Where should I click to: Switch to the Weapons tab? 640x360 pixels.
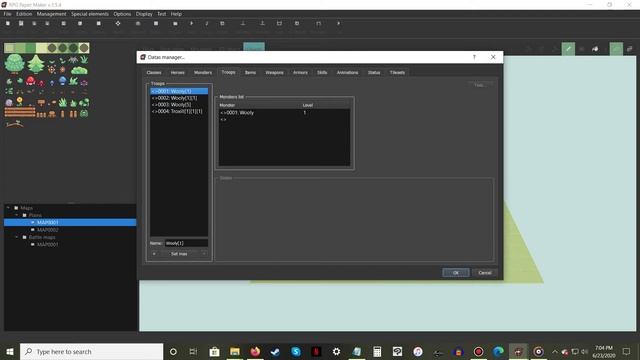tap(274, 73)
